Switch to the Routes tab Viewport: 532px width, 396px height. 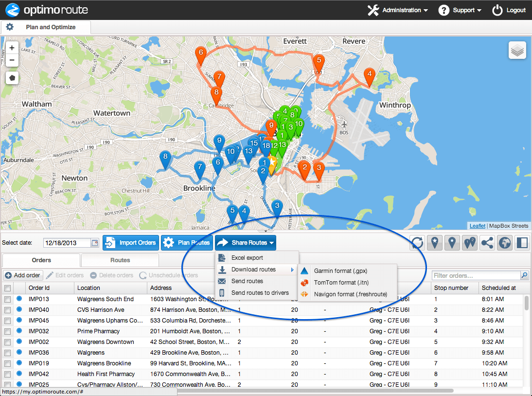click(x=120, y=260)
